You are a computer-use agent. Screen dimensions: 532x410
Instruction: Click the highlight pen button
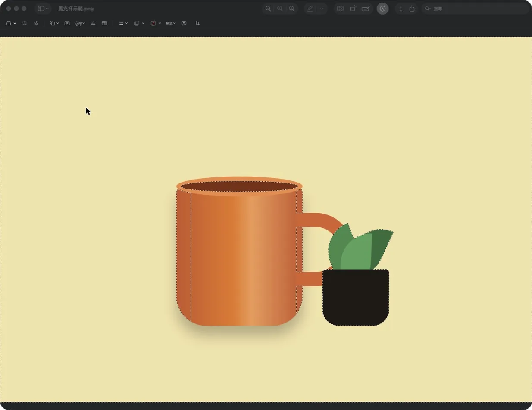coord(310,9)
